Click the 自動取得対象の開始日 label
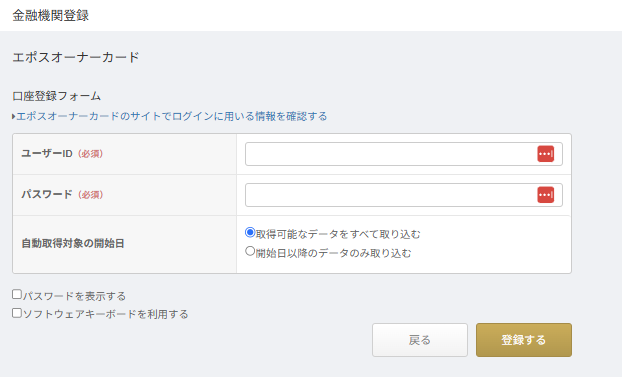 point(73,243)
